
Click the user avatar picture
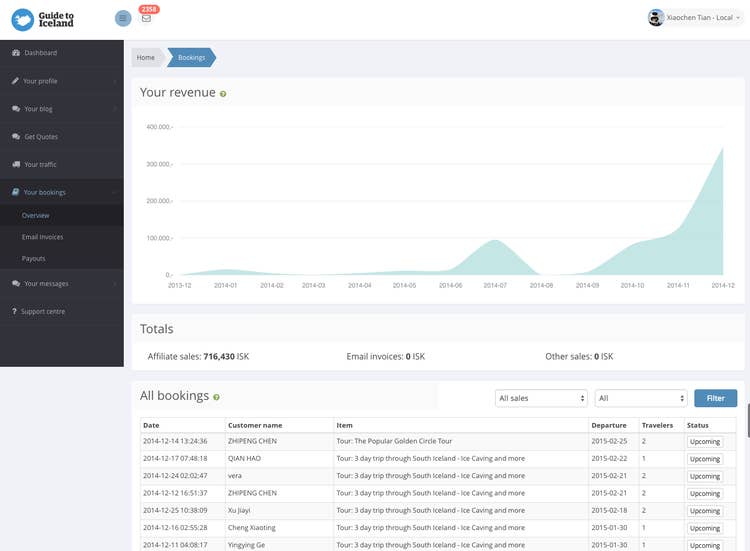(x=656, y=18)
